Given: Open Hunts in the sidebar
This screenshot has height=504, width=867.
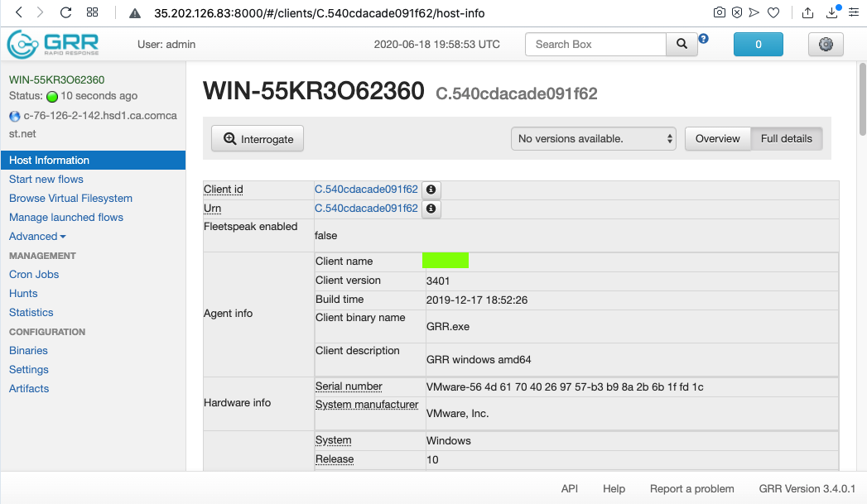Looking at the screenshot, I should tap(23, 294).
